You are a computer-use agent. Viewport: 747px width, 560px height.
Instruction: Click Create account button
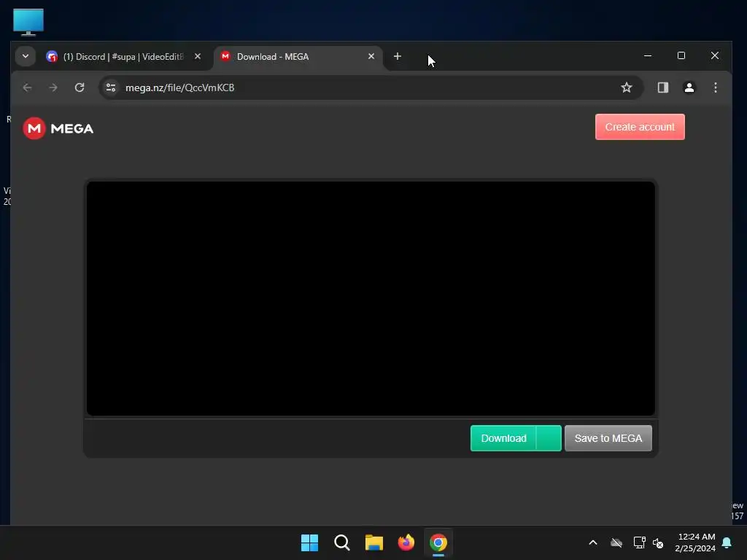pos(640,127)
